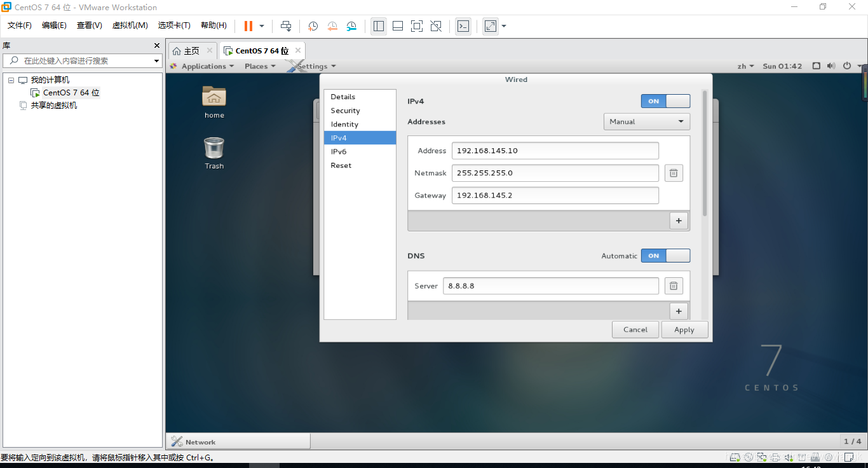868x468 pixels.
Task: Click the Address field 192.168.145.10
Action: (555, 151)
